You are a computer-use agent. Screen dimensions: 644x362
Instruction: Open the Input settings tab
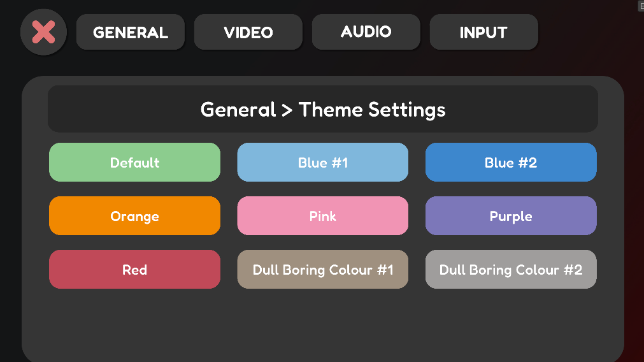click(x=483, y=32)
